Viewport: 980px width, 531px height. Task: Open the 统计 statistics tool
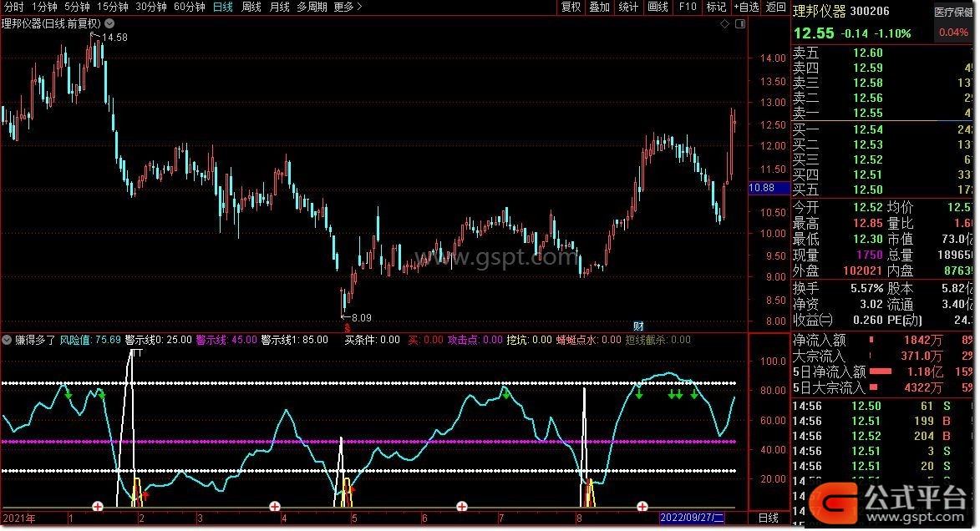628,7
